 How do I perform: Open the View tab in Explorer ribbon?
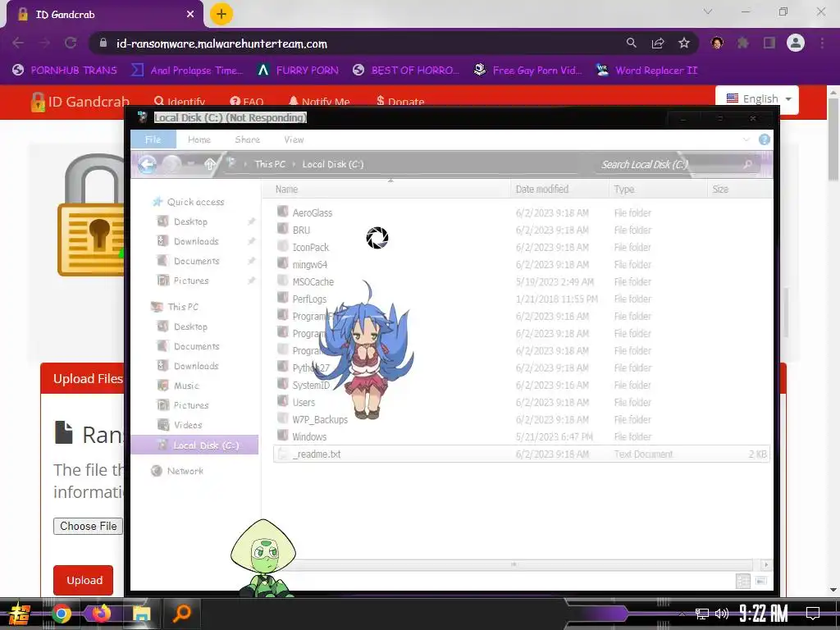[x=294, y=139]
